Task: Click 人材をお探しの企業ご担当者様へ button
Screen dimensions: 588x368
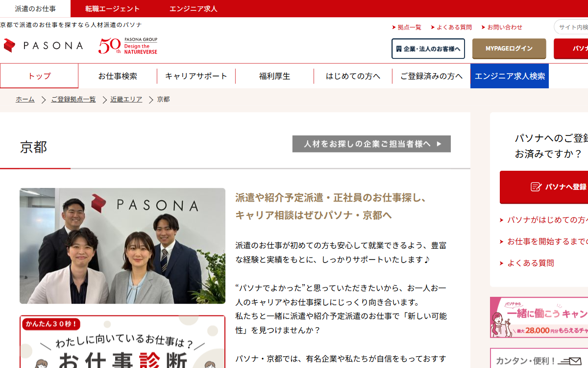Action: 371,144
